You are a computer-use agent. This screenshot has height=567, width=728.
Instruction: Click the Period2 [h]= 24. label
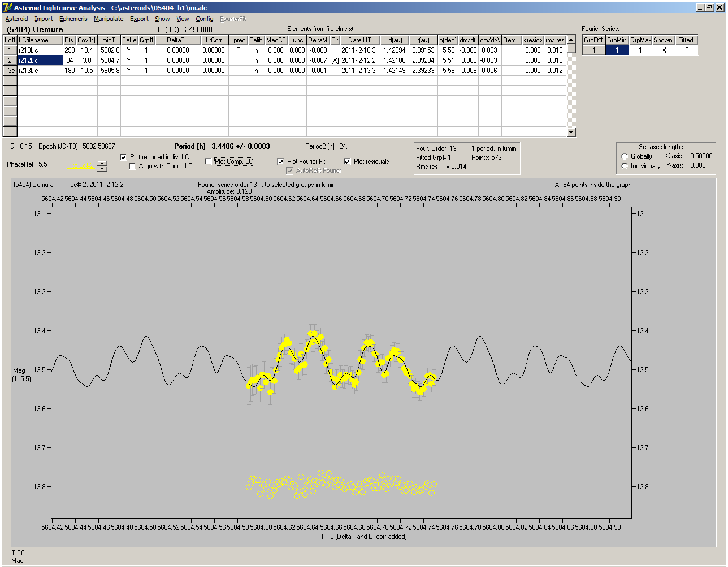(326, 146)
